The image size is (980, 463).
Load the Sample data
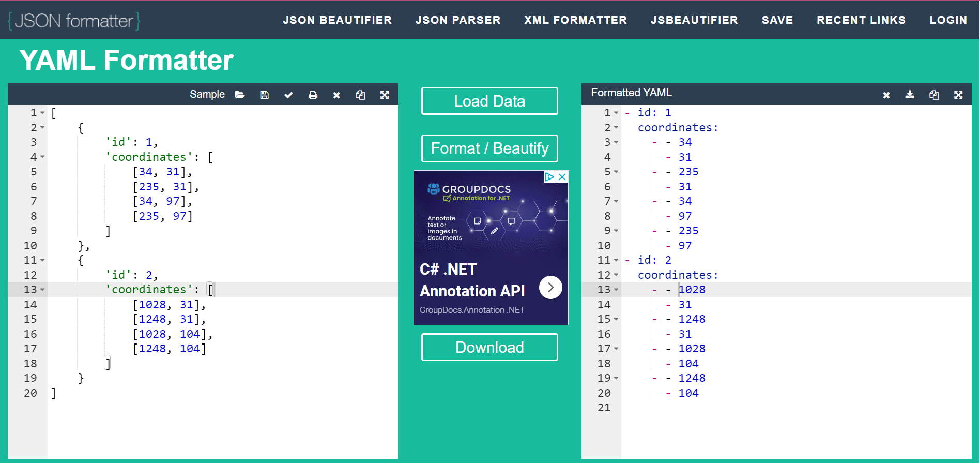pos(207,94)
